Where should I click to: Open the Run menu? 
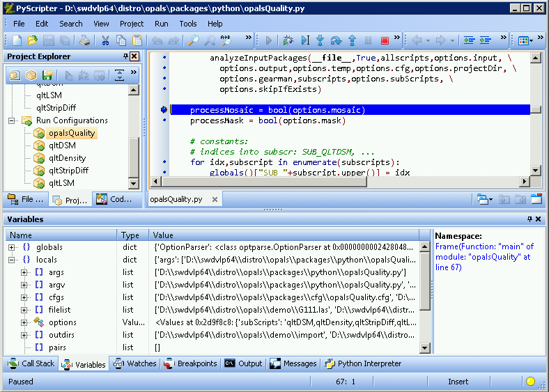click(161, 24)
